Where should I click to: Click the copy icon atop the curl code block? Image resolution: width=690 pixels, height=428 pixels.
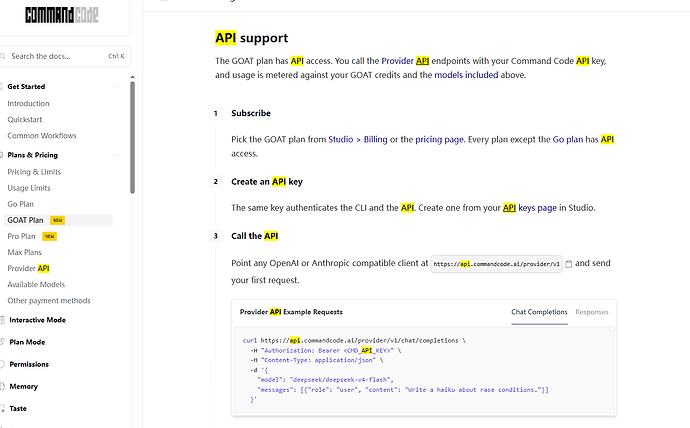(611, 329)
